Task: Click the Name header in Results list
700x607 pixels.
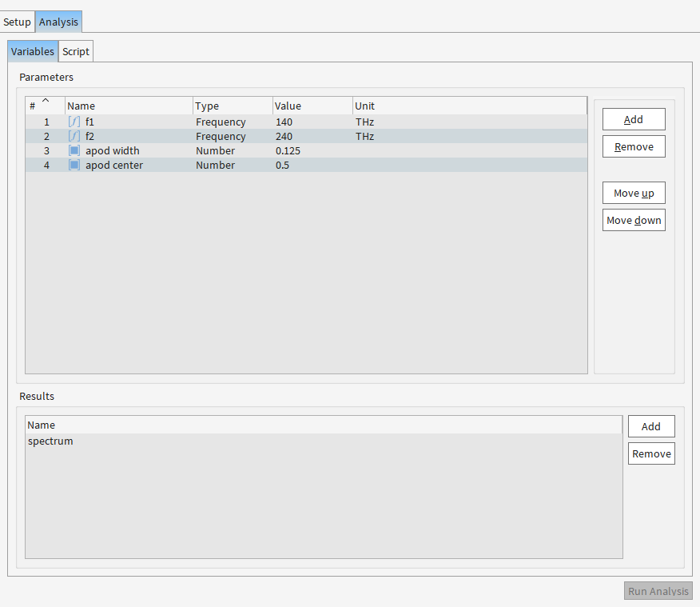Action: coord(324,425)
